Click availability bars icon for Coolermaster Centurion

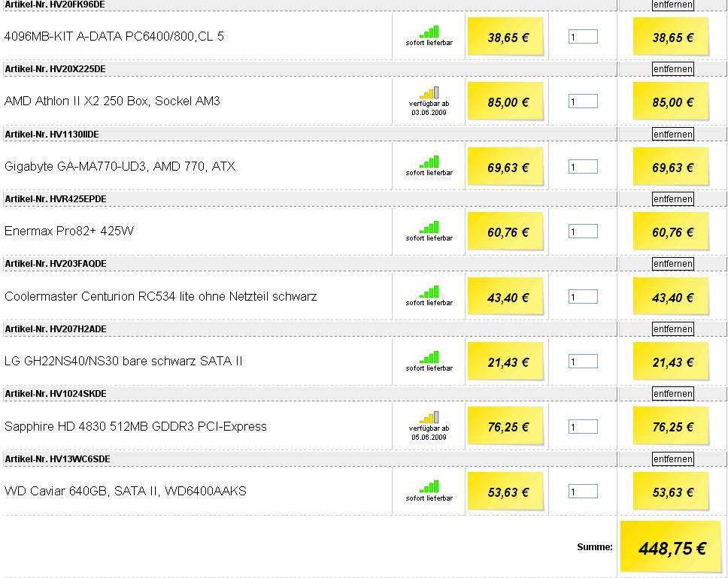coord(429,292)
